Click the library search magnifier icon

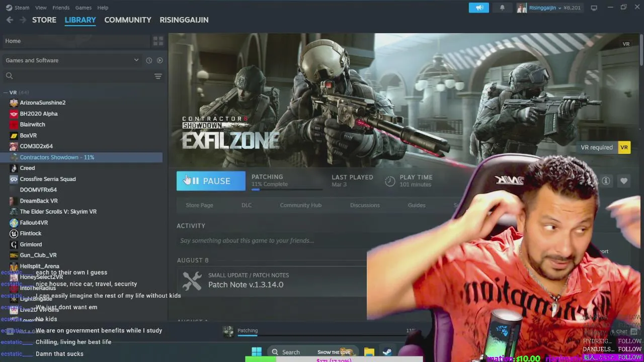9,76
